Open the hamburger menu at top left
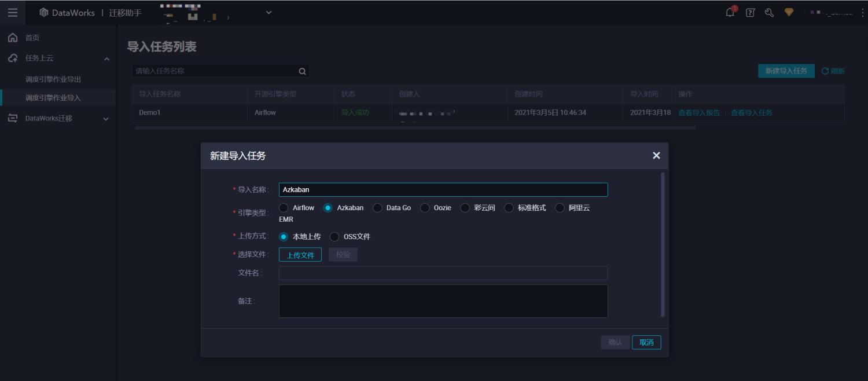The width and height of the screenshot is (868, 381). coord(12,12)
